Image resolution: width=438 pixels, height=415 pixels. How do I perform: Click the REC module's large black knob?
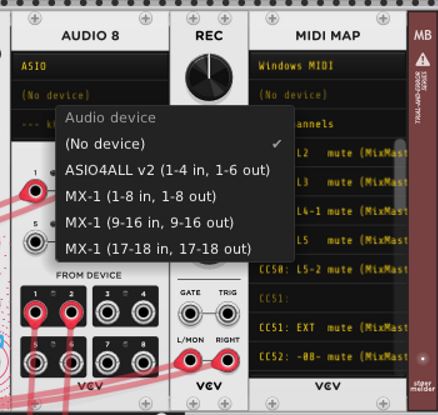209,77
